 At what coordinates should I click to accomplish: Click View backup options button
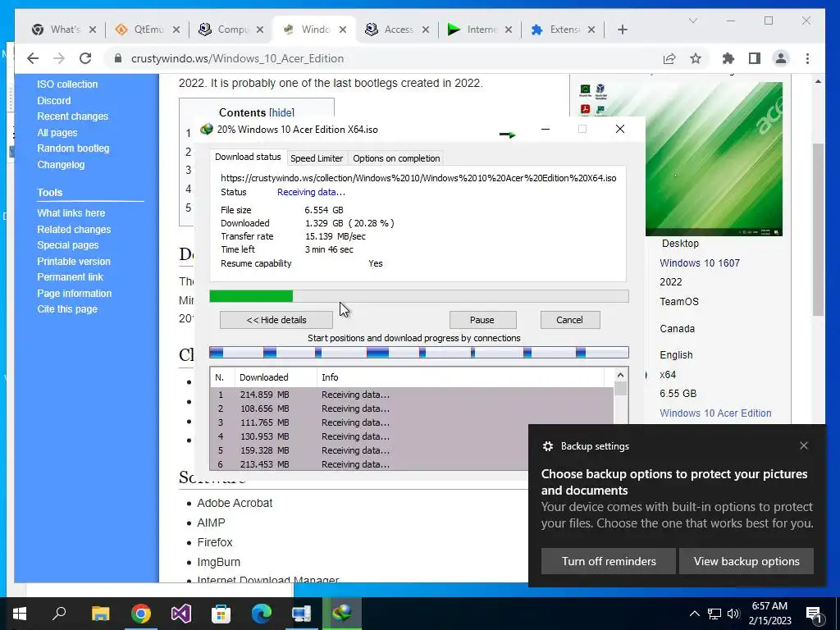point(746,561)
